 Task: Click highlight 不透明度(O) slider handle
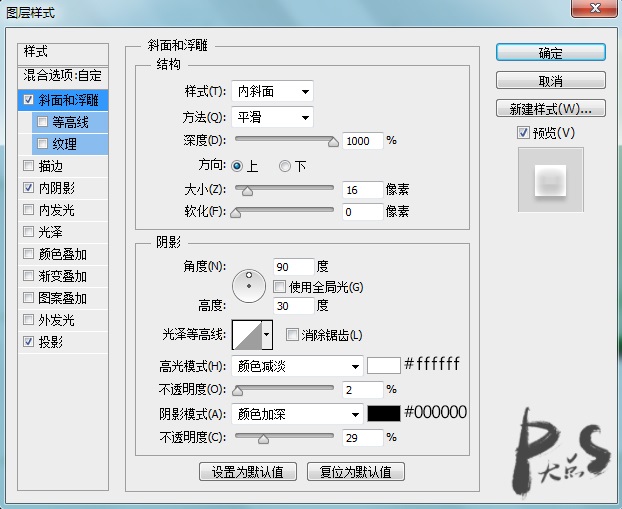click(237, 391)
